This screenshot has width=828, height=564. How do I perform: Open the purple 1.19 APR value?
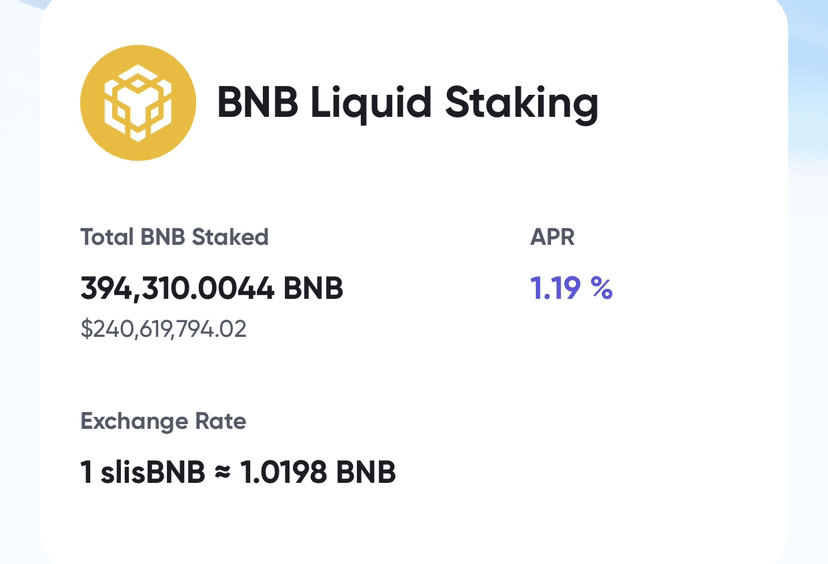(555, 289)
